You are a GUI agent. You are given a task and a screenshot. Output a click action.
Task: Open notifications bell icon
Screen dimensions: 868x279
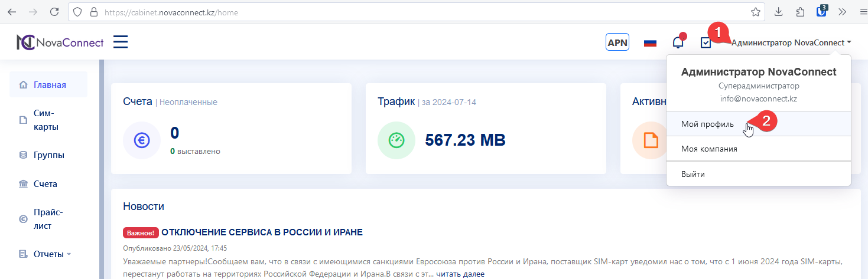[678, 42]
